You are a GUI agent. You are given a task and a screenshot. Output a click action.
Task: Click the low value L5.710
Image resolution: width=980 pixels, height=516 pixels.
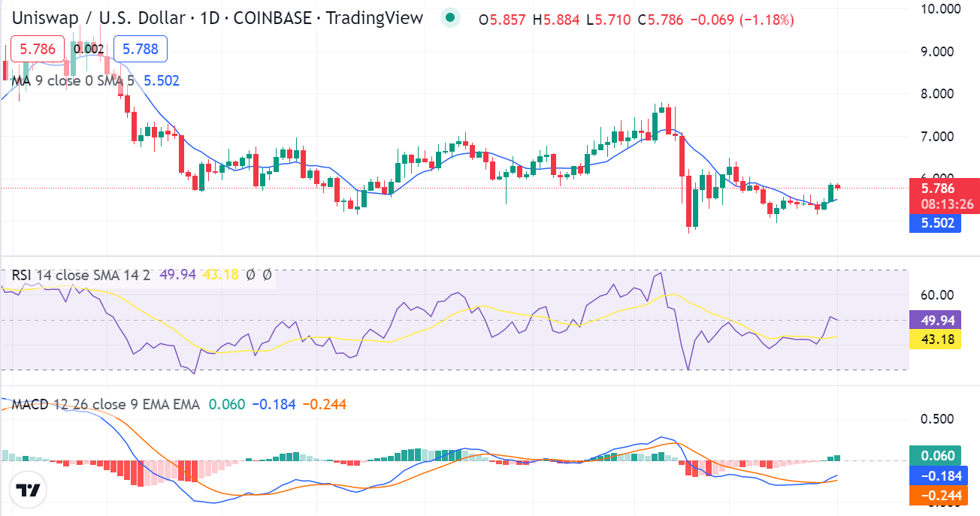point(609,20)
